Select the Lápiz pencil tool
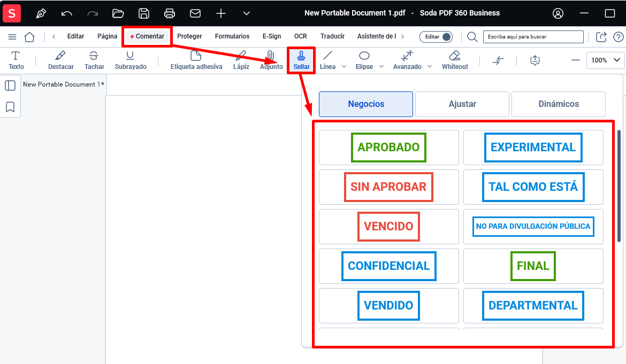 coord(241,60)
